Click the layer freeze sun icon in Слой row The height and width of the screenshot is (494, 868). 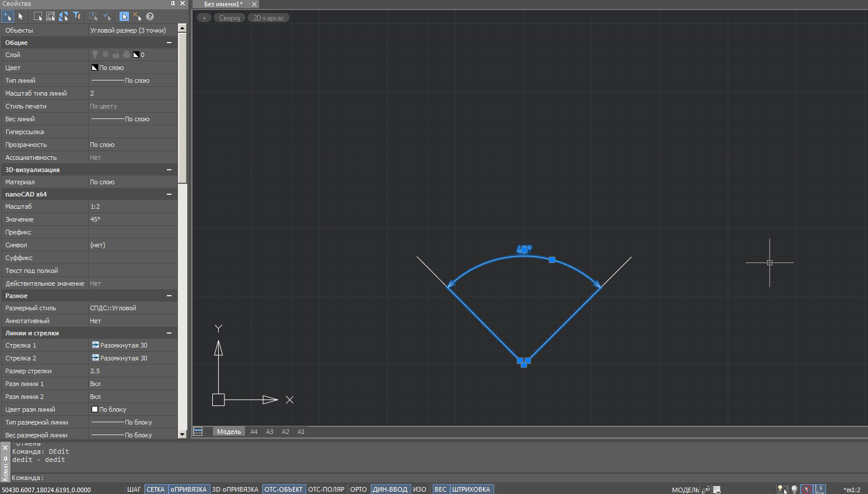106,55
